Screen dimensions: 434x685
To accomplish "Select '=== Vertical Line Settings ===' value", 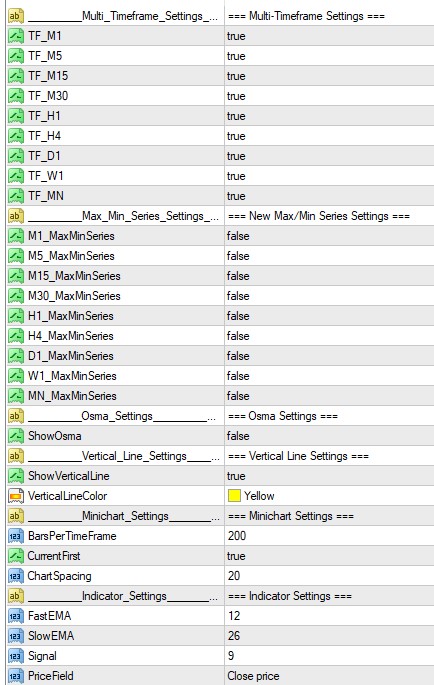I will click(299, 456).
